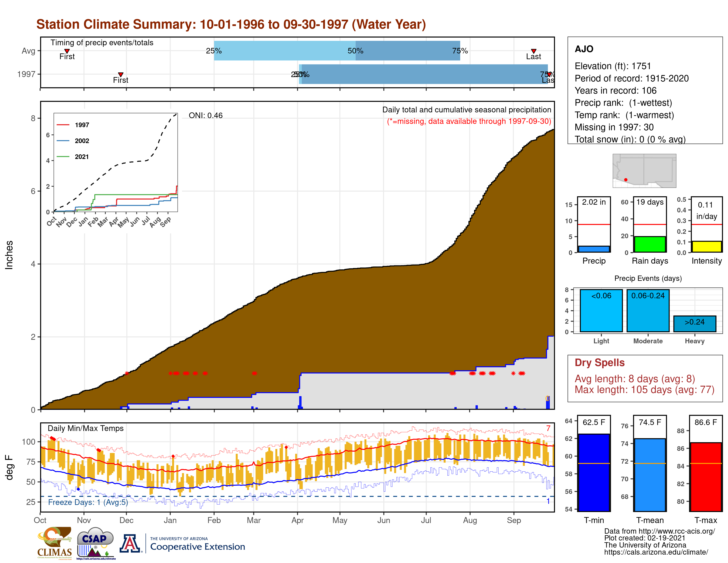Click the light blue T-mean bar
The image size is (728, 563).
tap(650, 475)
